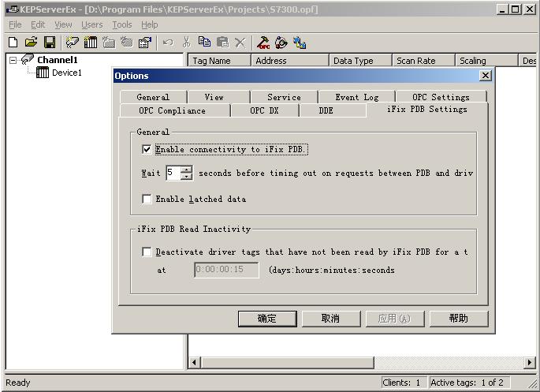Screen dimensions: 540x392
Task: Open the View menu
Action: pos(63,24)
